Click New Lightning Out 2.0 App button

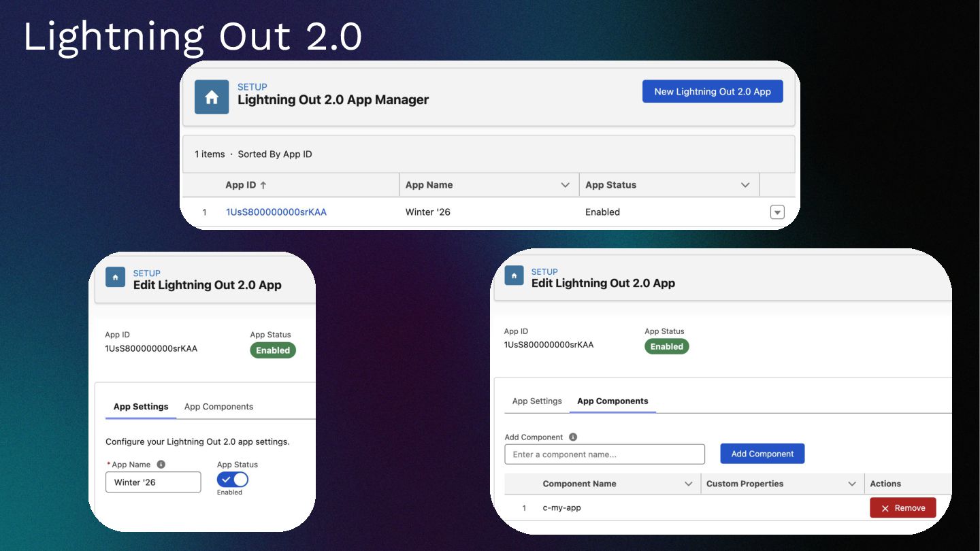[713, 92]
